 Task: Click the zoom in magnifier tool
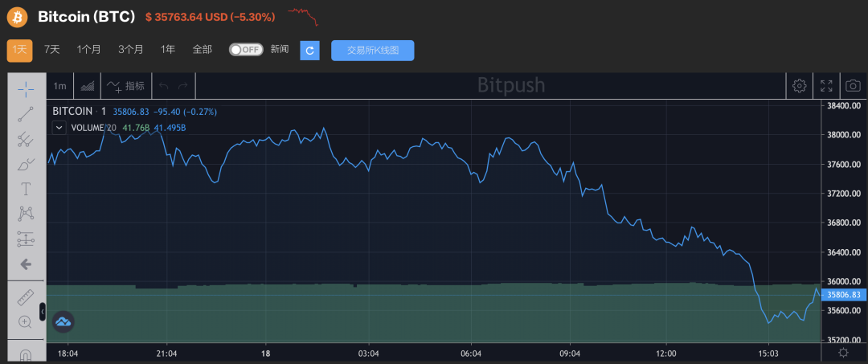click(26, 321)
